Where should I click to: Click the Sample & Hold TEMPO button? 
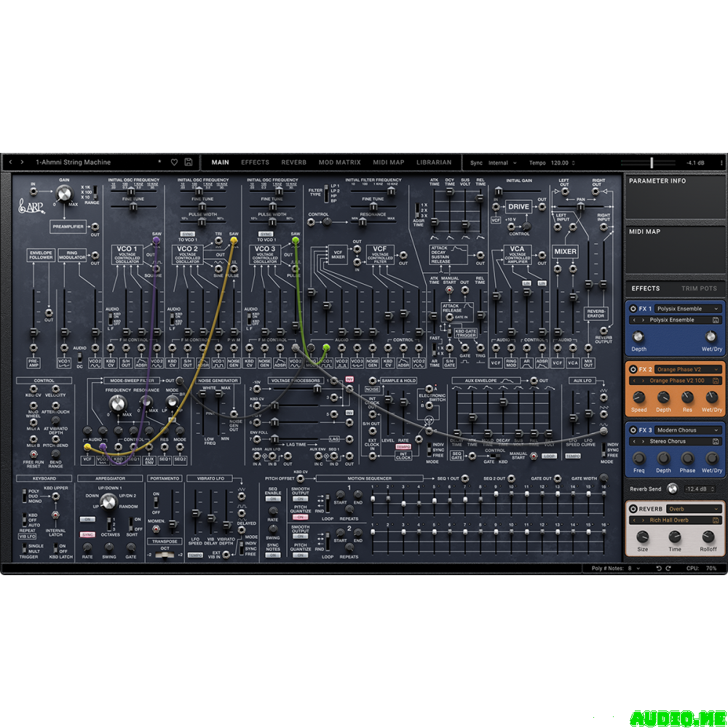[403, 447]
